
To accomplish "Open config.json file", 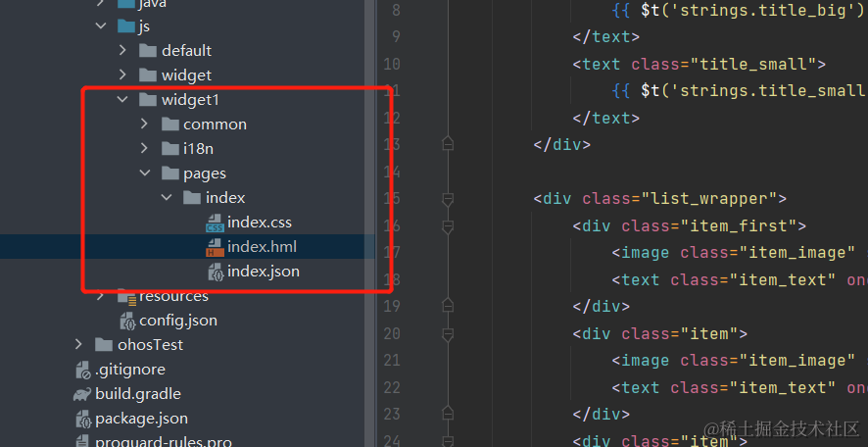I will click(x=178, y=321).
